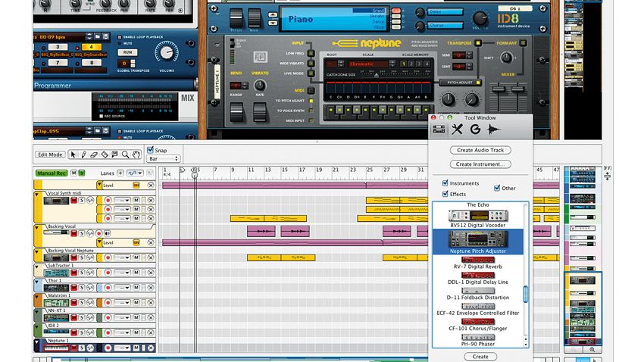Select the Pencil tool in the sequencer toolbar

[83, 154]
